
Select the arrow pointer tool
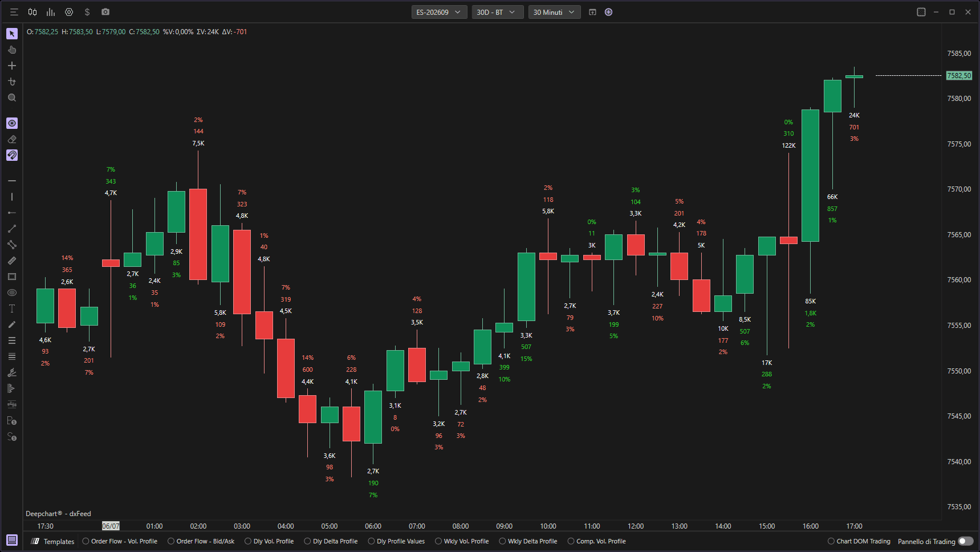tap(12, 34)
